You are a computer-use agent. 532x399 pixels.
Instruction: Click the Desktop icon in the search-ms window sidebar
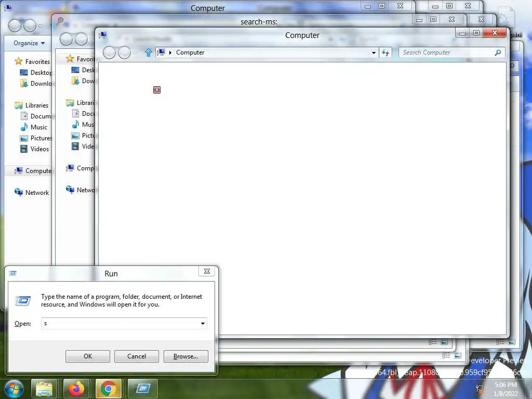[x=75, y=70]
